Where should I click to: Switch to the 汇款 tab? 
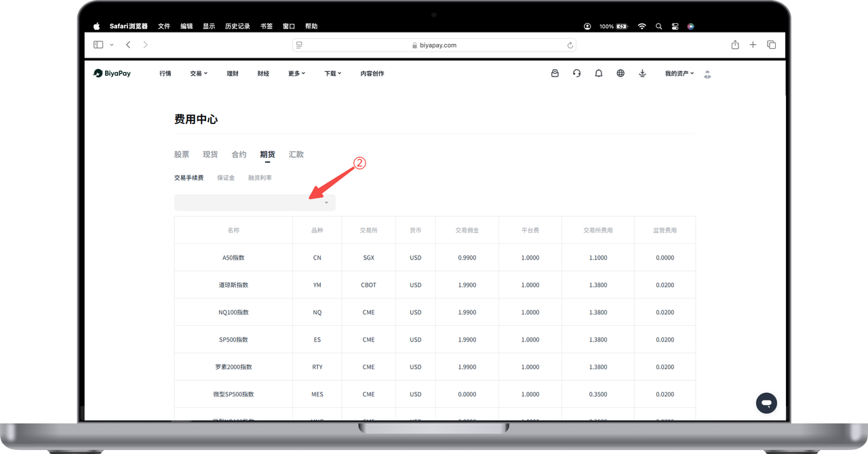point(296,154)
